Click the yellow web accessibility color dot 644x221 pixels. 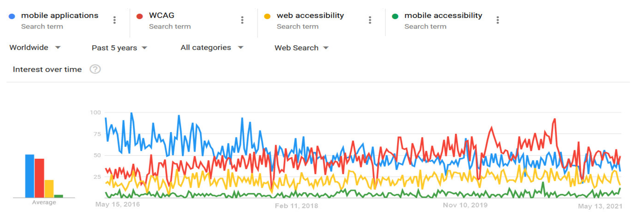pyautogui.click(x=267, y=17)
